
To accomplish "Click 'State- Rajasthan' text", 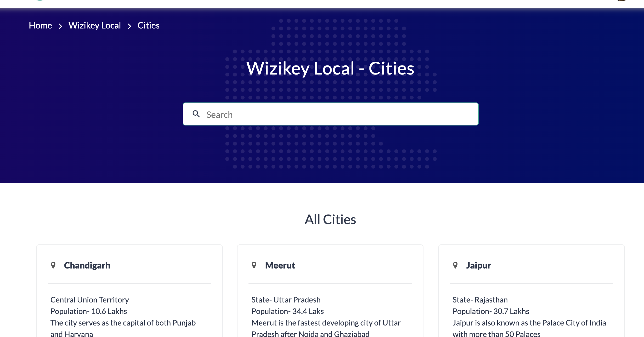I will (x=480, y=300).
